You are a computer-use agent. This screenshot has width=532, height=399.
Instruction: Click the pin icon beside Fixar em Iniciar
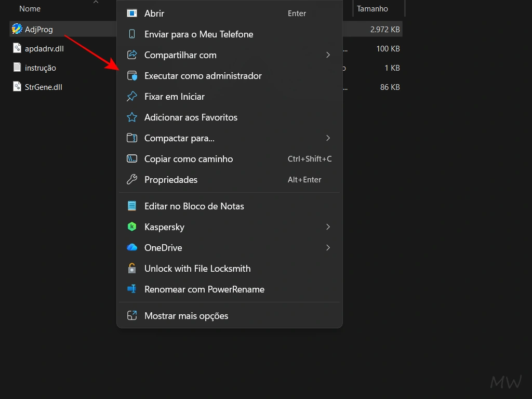point(132,97)
